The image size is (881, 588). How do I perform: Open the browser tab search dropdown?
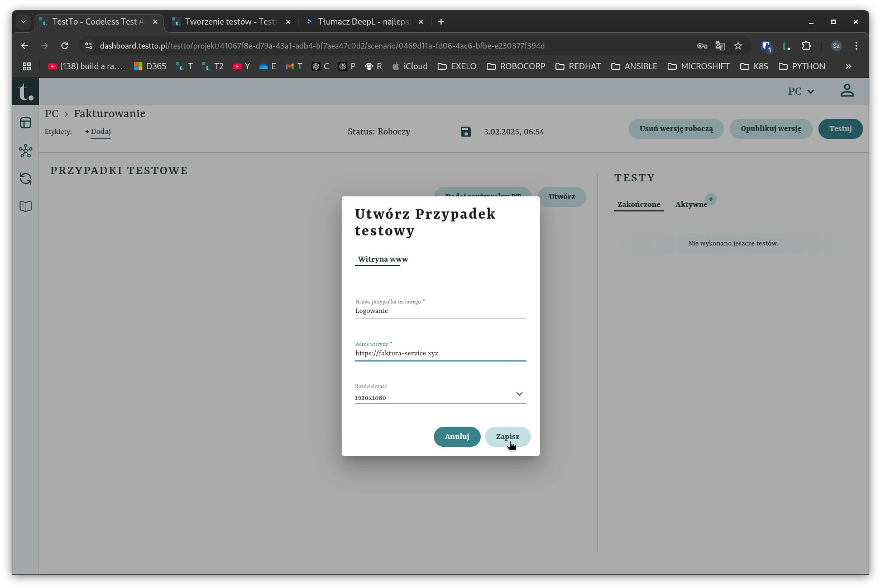click(23, 22)
